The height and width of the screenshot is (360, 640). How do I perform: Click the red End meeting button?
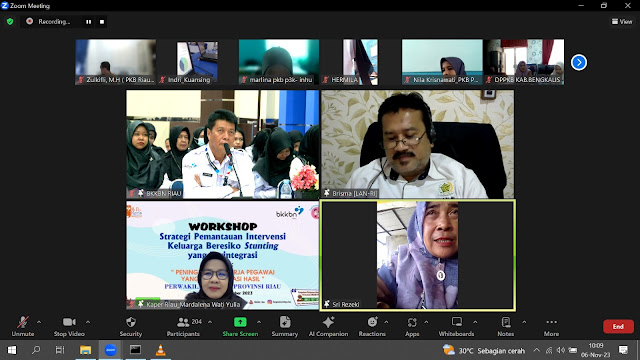point(618,326)
